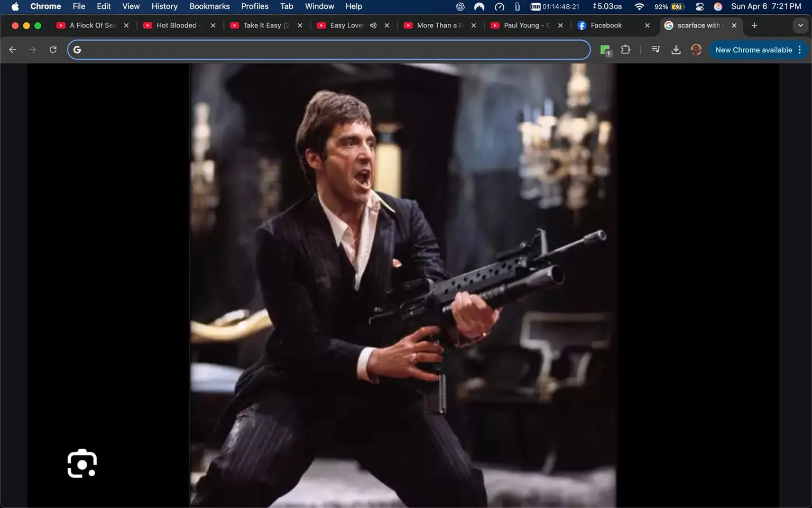
Task: Click inside the address bar search field
Action: [x=317, y=49]
